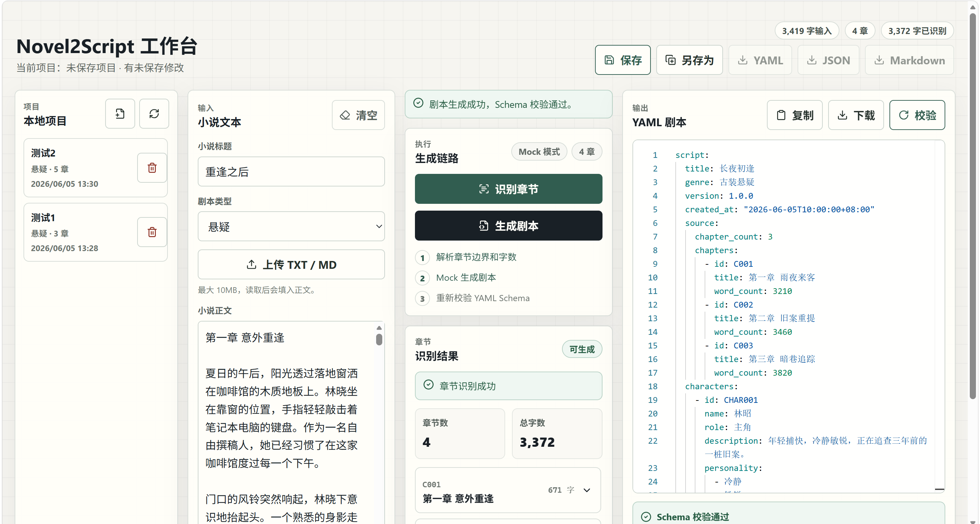This screenshot has height=524, width=980.
Task: Click the novel text scrollbar thumb
Action: [x=379, y=339]
